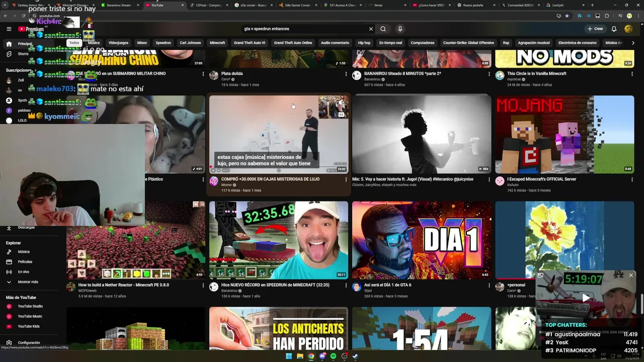Open YouTube Music link
The width and height of the screenshot is (644, 362).
tap(30, 316)
